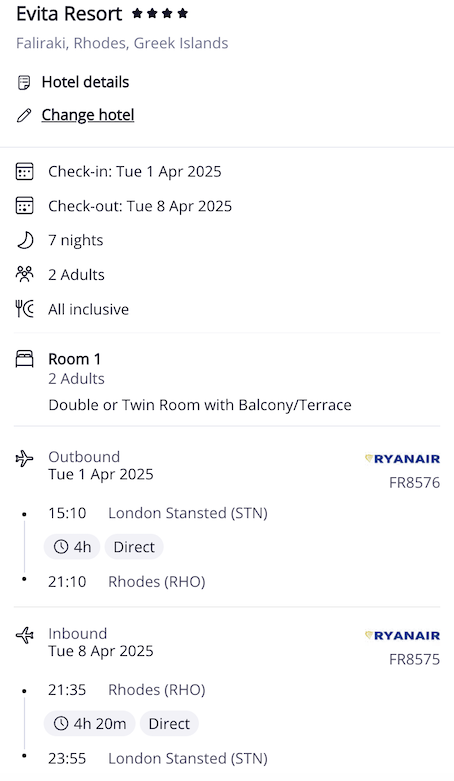Click the outbound airplane icon
This screenshot has height=781, width=454.
coord(24,458)
